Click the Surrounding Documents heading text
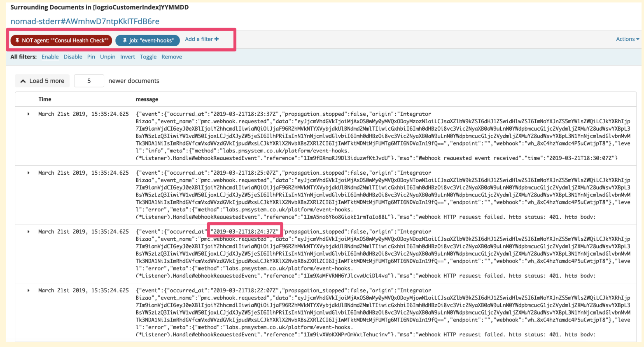The width and height of the screenshot is (644, 347). click(100, 7)
